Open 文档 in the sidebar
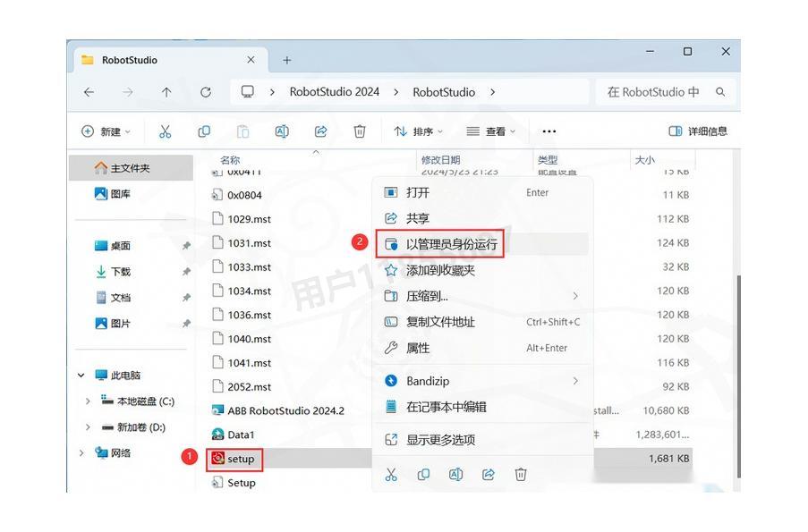Screen dimensions: 808x532 [113, 298]
